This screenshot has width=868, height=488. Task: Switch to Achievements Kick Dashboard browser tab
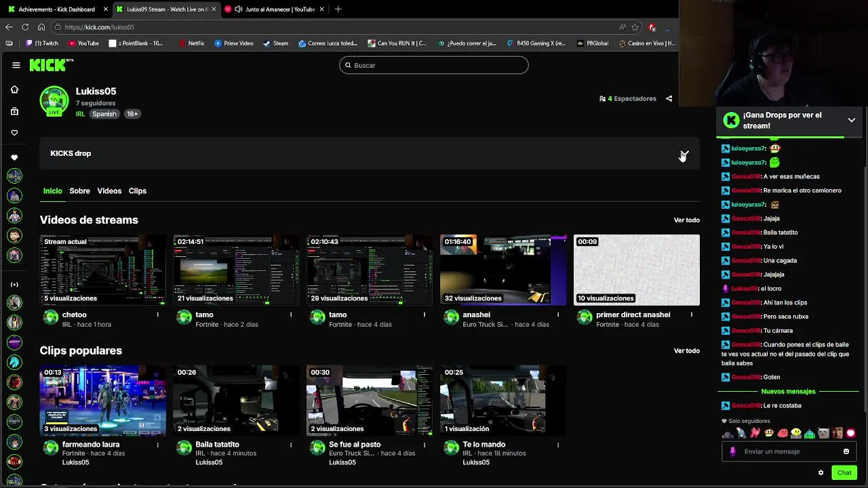point(56,9)
